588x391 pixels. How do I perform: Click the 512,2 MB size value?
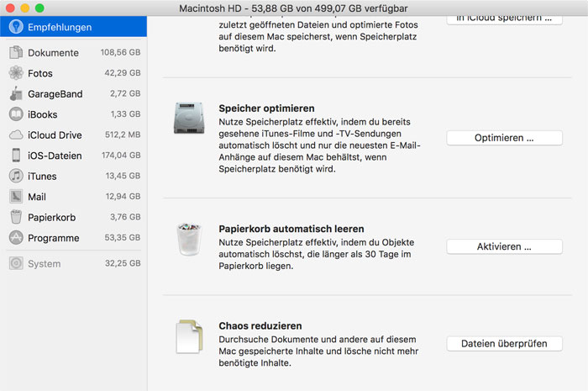pyautogui.click(x=123, y=135)
